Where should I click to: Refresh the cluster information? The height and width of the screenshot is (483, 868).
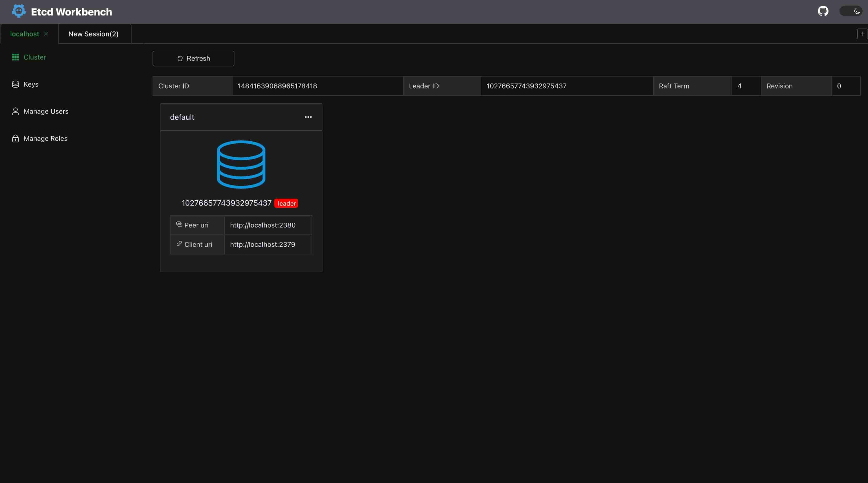click(x=194, y=59)
